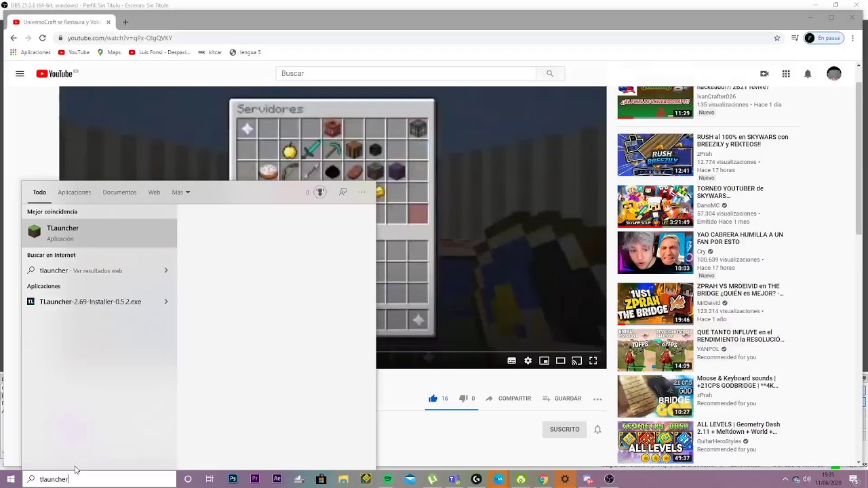Reload the page in Chrome
Viewport: 868px width, 488px height.
point(42,38)
